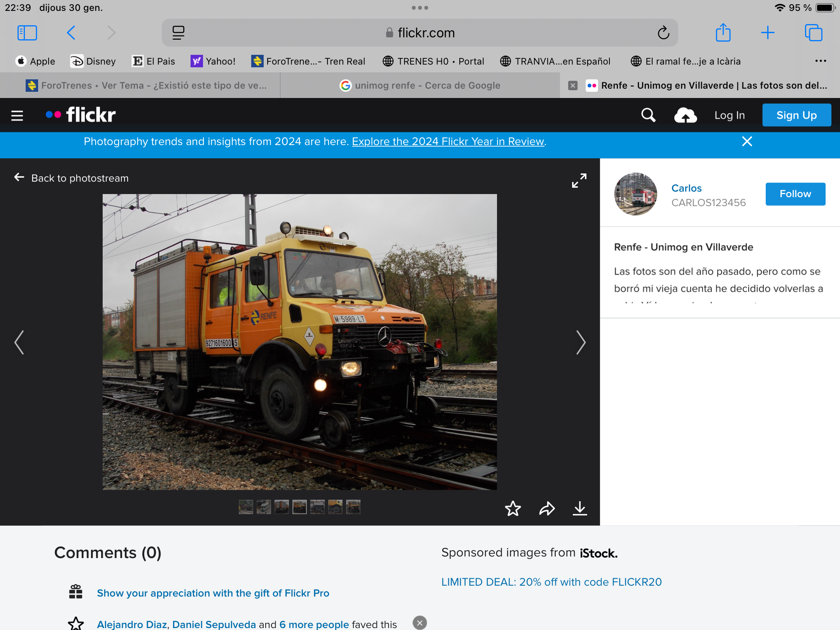Image resolution: width=840 pixels, height=630 pixels.
Task: Tap the Wi-Fi status icon
Action: click(x=780, y=8)
